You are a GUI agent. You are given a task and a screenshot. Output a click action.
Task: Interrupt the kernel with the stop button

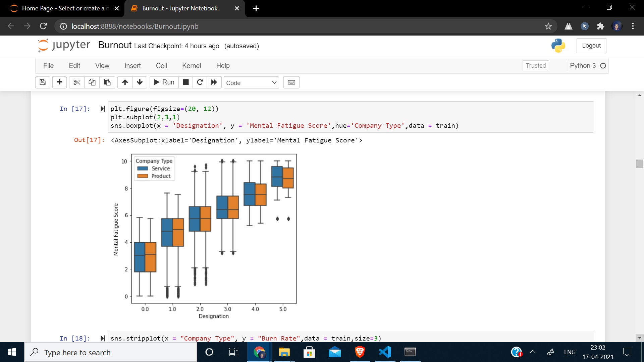pyautogui.click(x=186, y=82)
